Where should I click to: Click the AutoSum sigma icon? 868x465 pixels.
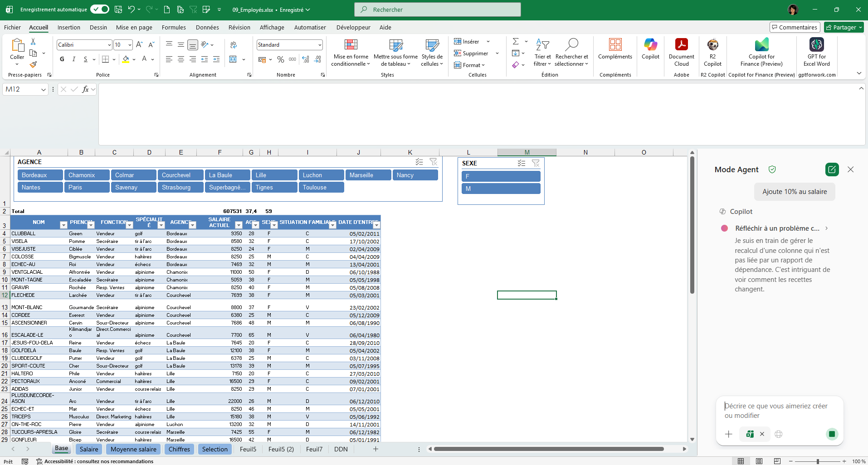pyautogui.click(x=516, y=41)
